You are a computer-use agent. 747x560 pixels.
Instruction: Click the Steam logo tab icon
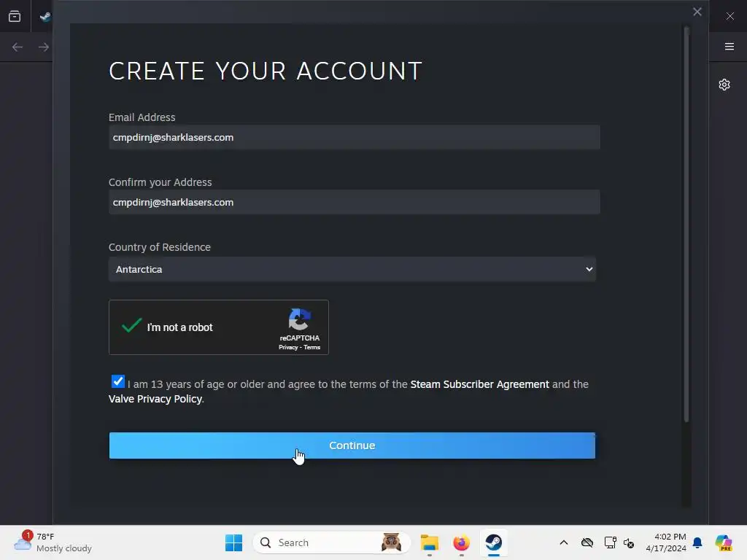pos(45,17)
